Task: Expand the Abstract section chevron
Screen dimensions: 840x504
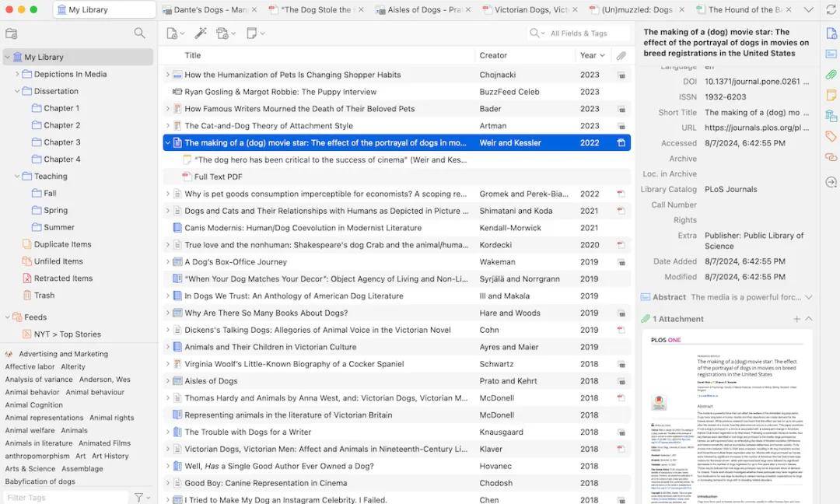Action: coord(809,297)
